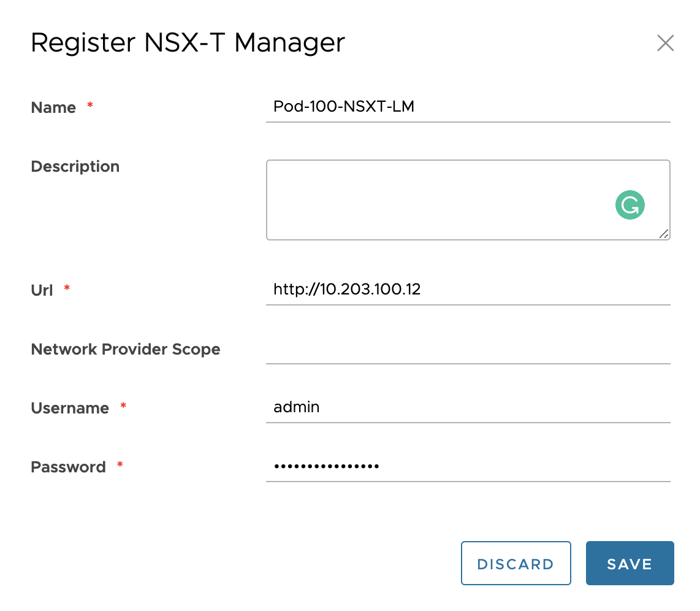700x611 pixels.
Task: Click the Network Provider Scope label
Action: pyautogui.click(x=125, y=349)
